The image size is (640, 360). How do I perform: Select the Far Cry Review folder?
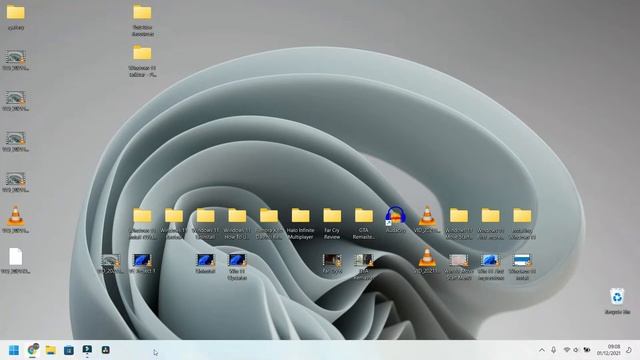[332, 223]
